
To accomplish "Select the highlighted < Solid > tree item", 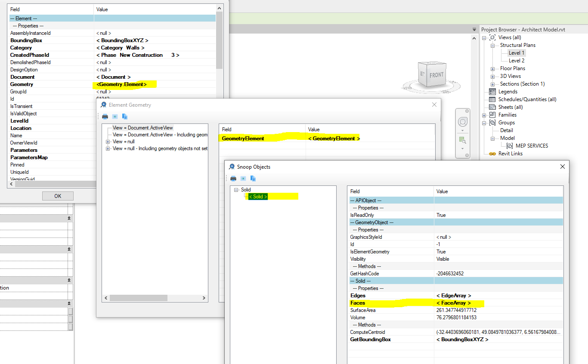I will (x=258, y=197).
